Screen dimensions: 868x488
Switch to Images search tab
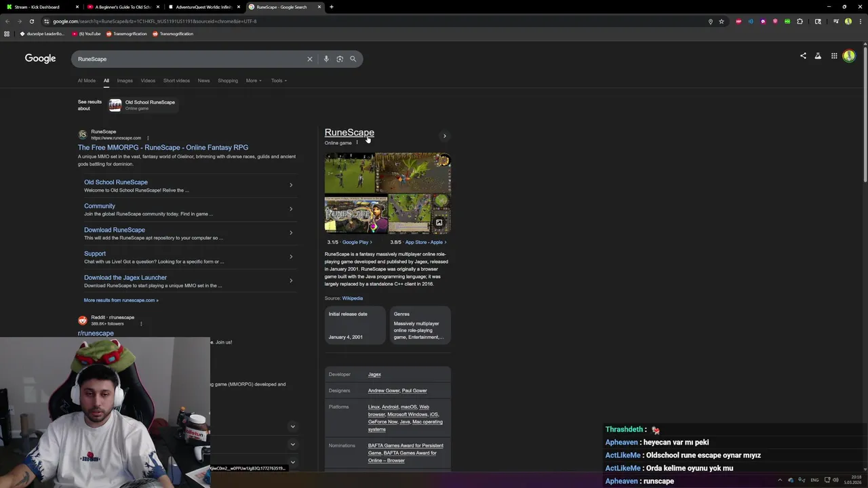125,81
